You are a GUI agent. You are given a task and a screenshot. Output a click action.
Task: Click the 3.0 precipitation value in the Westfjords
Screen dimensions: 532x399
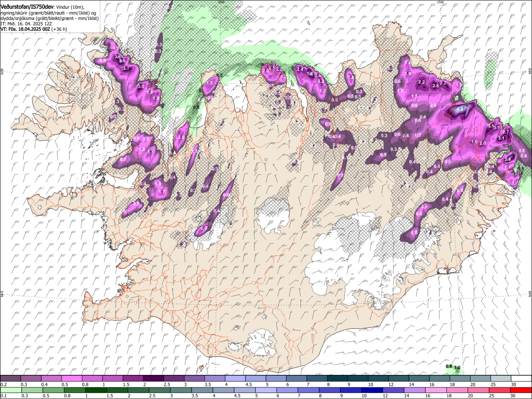coord(141,86)
